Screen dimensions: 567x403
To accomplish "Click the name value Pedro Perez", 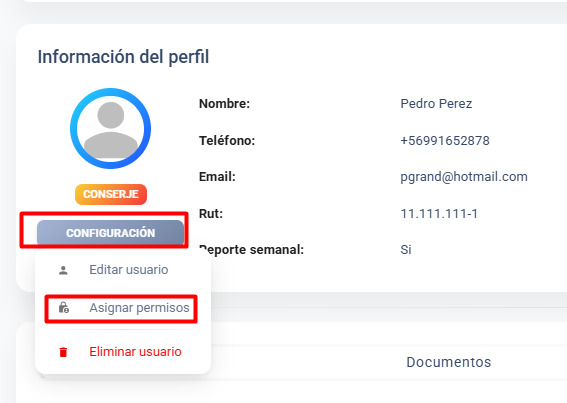I will (x=436, y=104).
